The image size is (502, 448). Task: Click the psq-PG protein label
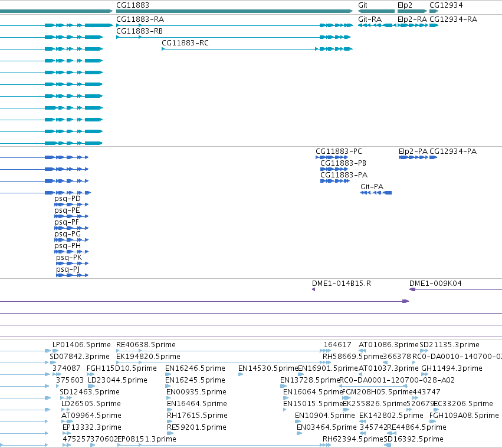pos(67,234)
